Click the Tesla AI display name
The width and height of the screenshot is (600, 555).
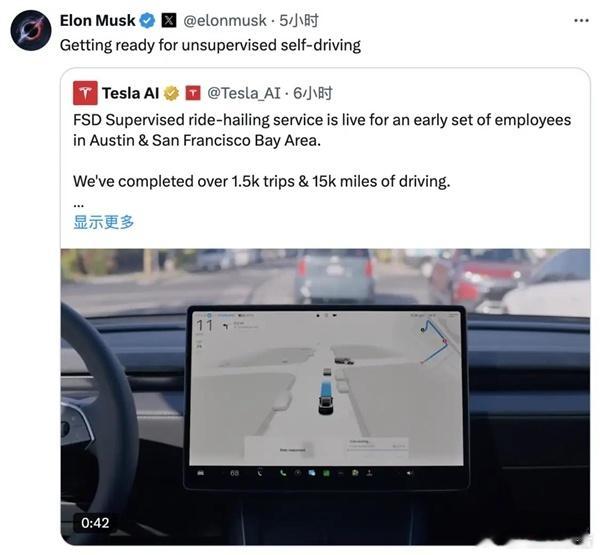pyautogui.click(x=130, y=93)
